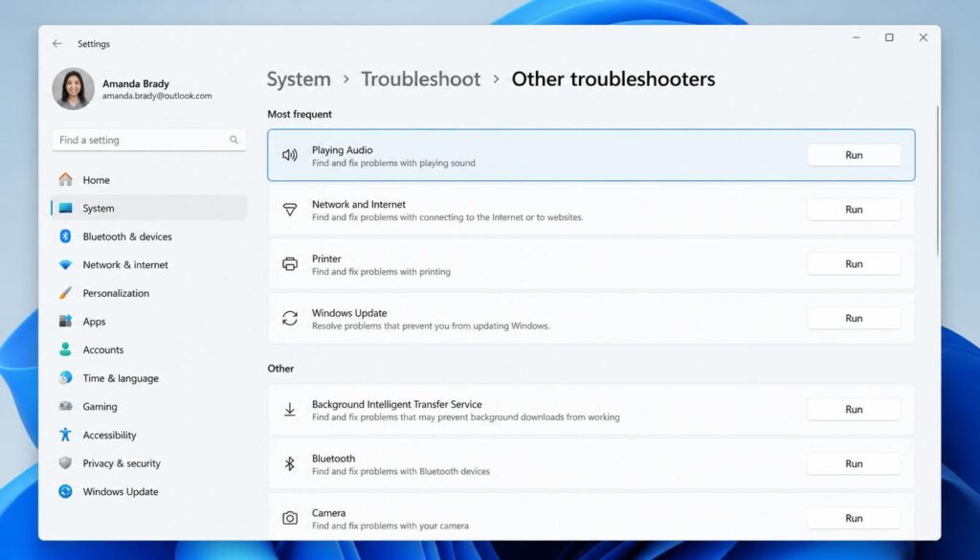Click 'Network and Internet' row title text
Screen dimensions: 980x560
pyautogui.click(x=359, y=204)
